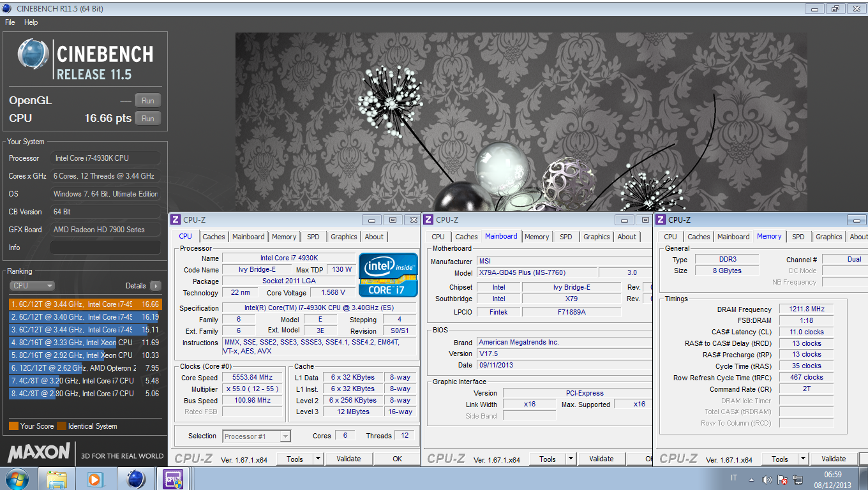868x490 pixels.
Task: Open Tools dropdown arrow in first CPU-Z
Action: click(x=318, y=459)
